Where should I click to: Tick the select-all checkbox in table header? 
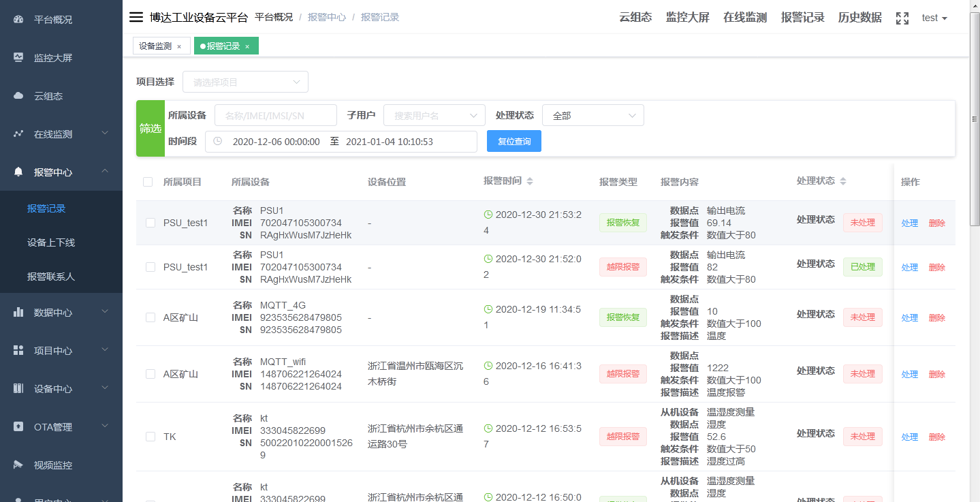tap(148, 182)
